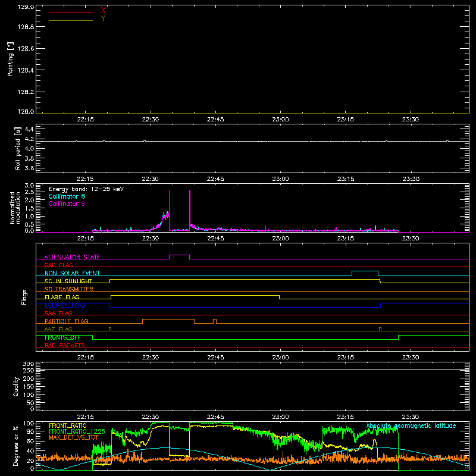
Task: Select the Collimator 8 legend entry
Action: point(67,196)
